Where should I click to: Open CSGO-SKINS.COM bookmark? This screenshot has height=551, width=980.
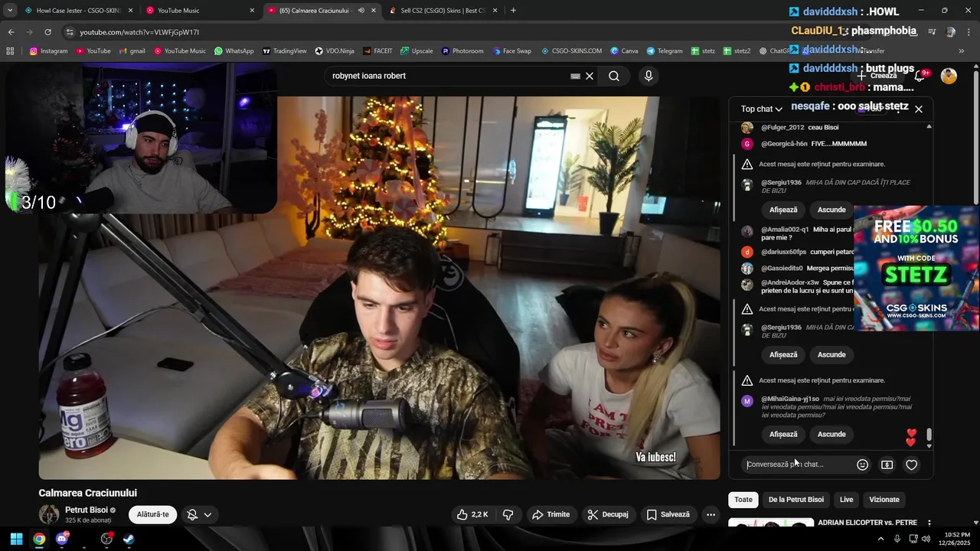pyautogui.click(x=571, y=51)
